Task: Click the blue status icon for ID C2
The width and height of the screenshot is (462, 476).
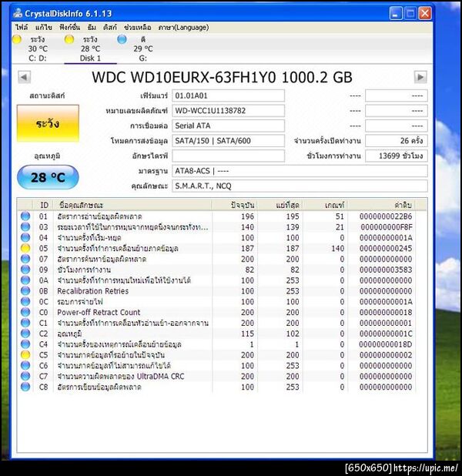Action: [x=25, y=334]
